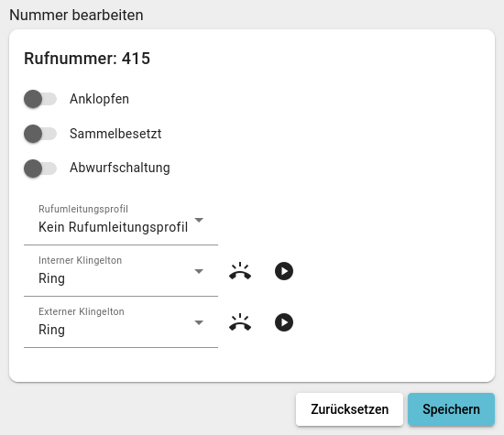Click the Sammelbesetzt label text
Image resolution: width=504 pixels, height=435 pixels.
coord(115,134)
